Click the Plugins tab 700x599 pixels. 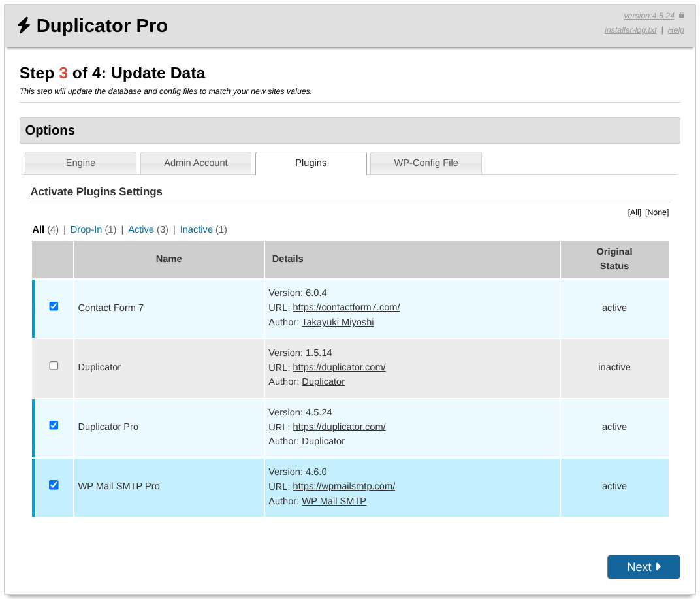coord(311,163)
